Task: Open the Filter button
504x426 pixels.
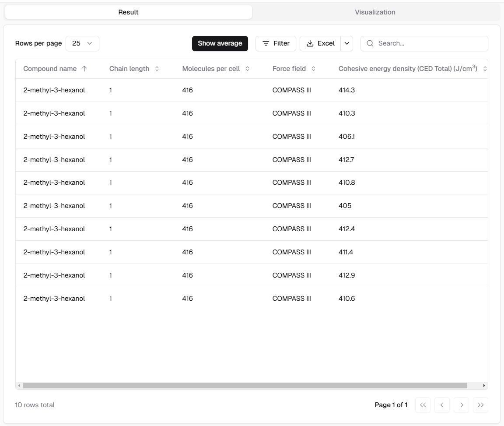Action: pyautogui.click(x=276, y=43)
